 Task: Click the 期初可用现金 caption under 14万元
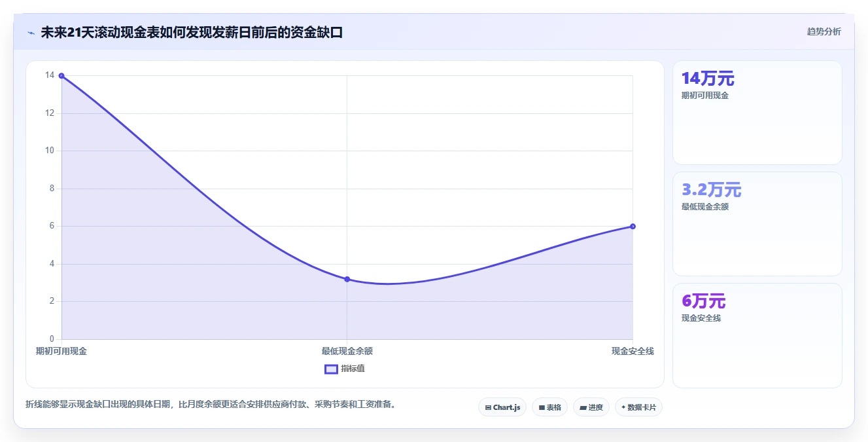click(x=705, y=96)
